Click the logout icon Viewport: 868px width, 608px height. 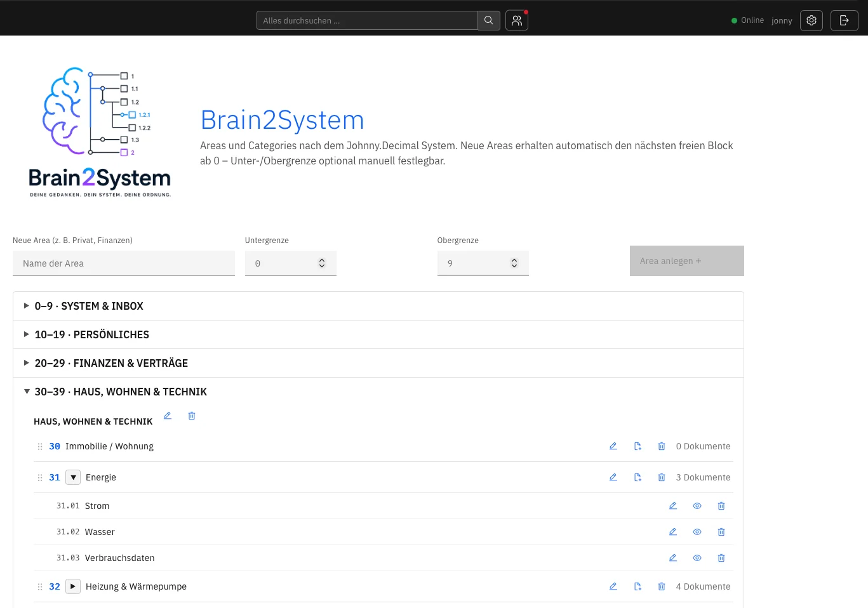(x=845, y=20)
